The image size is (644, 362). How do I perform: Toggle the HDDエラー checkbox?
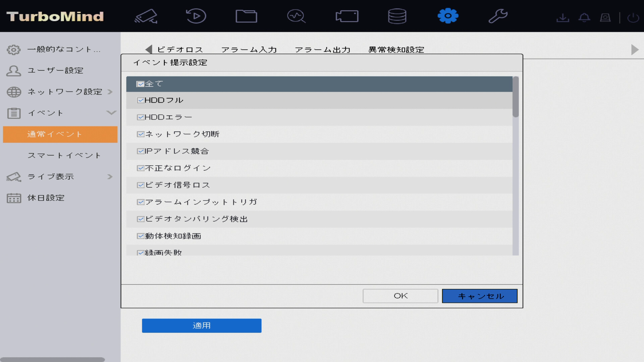click(x=140, y=117)
